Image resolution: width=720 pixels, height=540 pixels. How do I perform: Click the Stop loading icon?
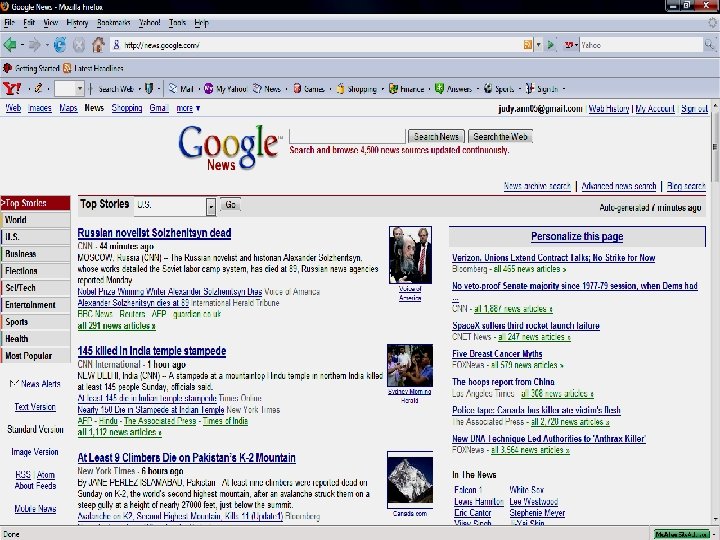coord(79,45)
